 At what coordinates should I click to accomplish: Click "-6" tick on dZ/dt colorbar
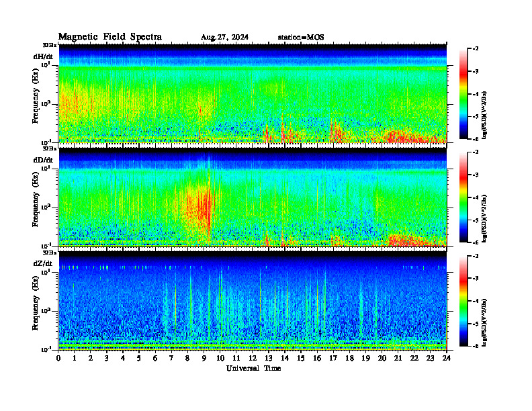(476, 346)
